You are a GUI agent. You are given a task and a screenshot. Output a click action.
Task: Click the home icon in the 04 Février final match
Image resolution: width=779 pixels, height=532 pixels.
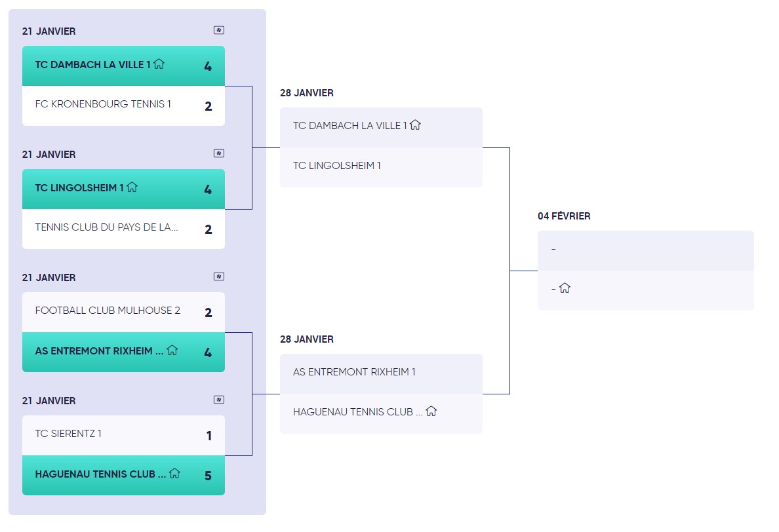565,288
